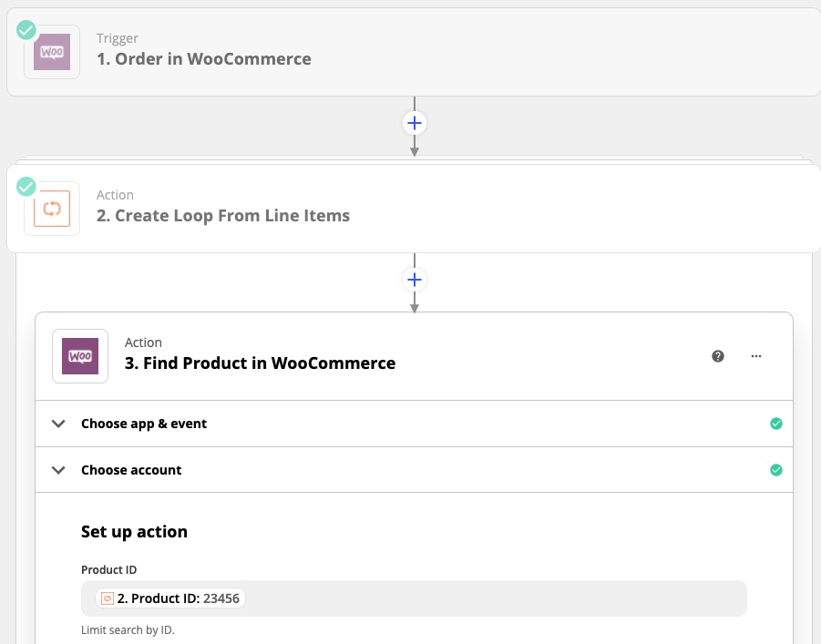This screenshot has width=821, height=644.
Task: Click the Product ID input field
Action: pos(492,598)
